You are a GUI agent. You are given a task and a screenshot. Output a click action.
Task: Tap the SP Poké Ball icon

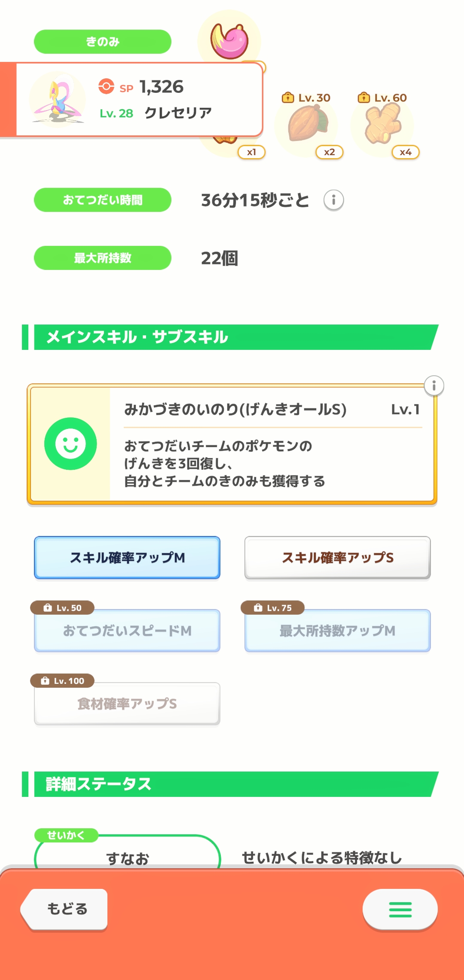tap(106, 86)
